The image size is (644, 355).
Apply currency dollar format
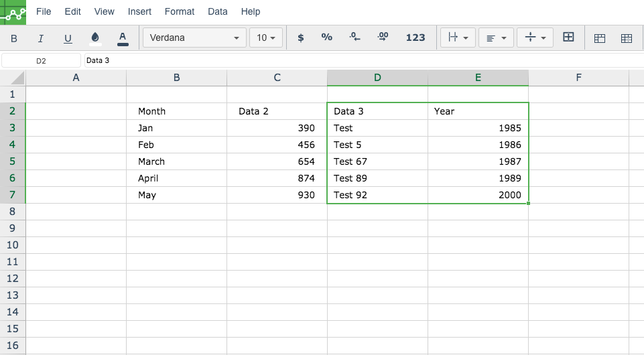click(301, 38)
